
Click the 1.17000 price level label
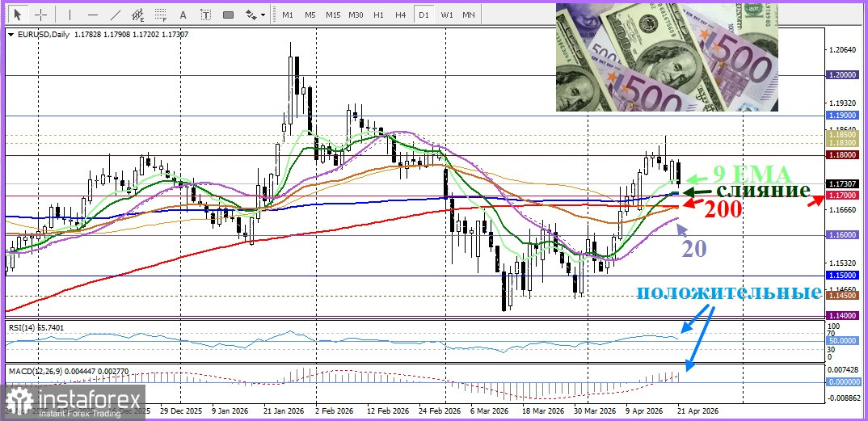pos(843,196)
